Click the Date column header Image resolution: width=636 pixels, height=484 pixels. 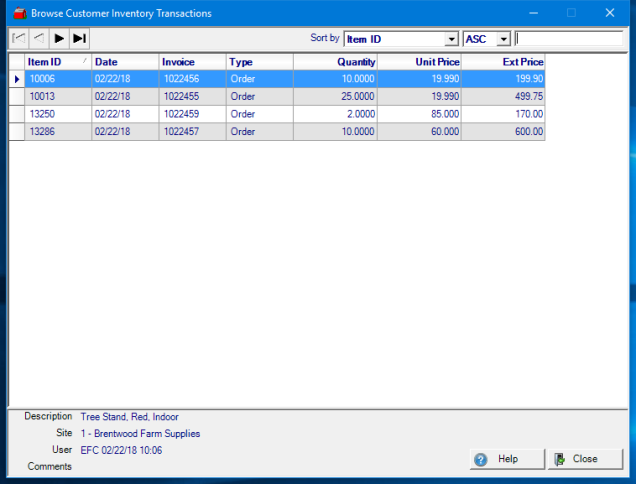pyautogui.click(x=124, y=62)
